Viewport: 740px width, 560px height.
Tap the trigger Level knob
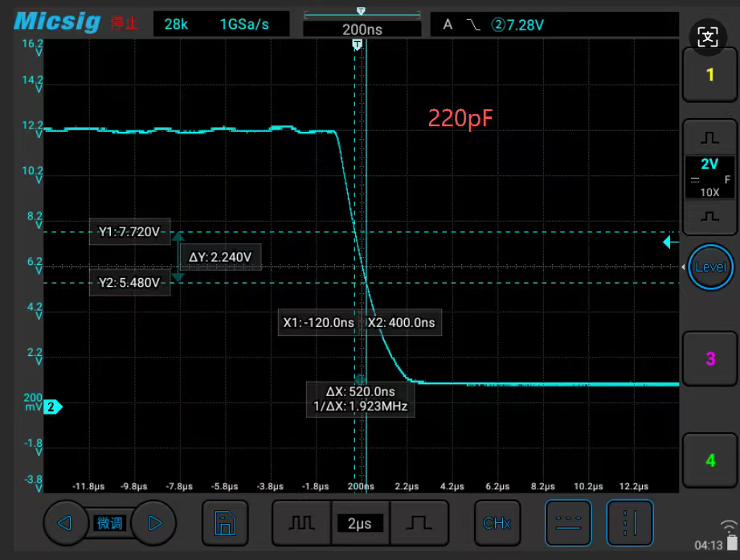tap(709, 267)
